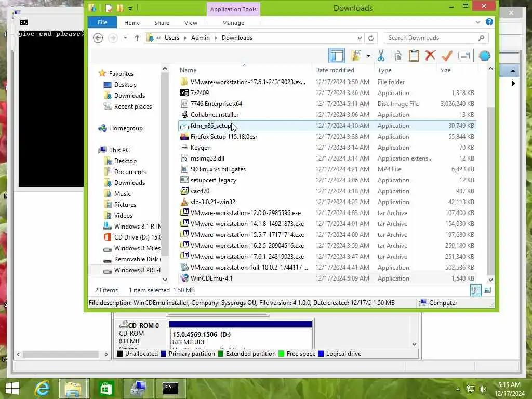The image size is (532, 399).
Task: Click the blue shell toolbar icon
Action: pos(485,56)
